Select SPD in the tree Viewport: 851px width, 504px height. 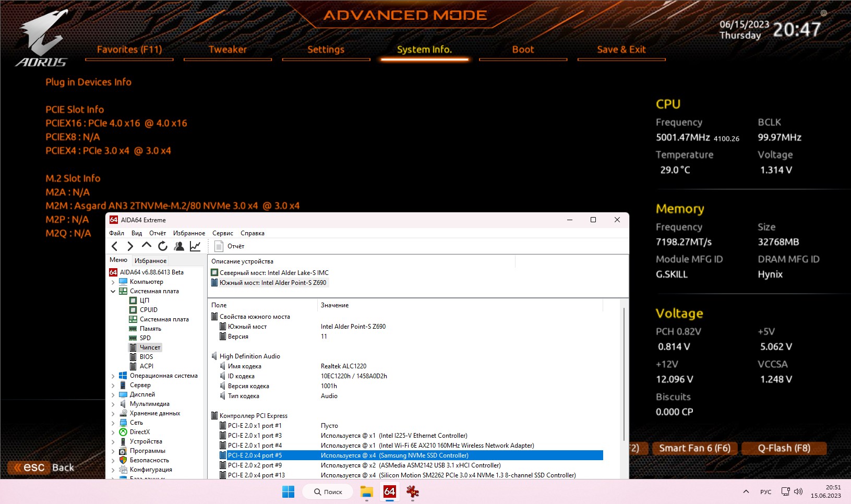tap(145, 338)
